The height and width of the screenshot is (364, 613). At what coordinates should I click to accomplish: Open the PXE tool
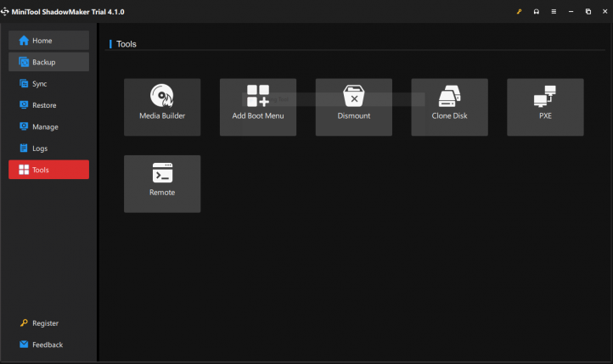545,107
